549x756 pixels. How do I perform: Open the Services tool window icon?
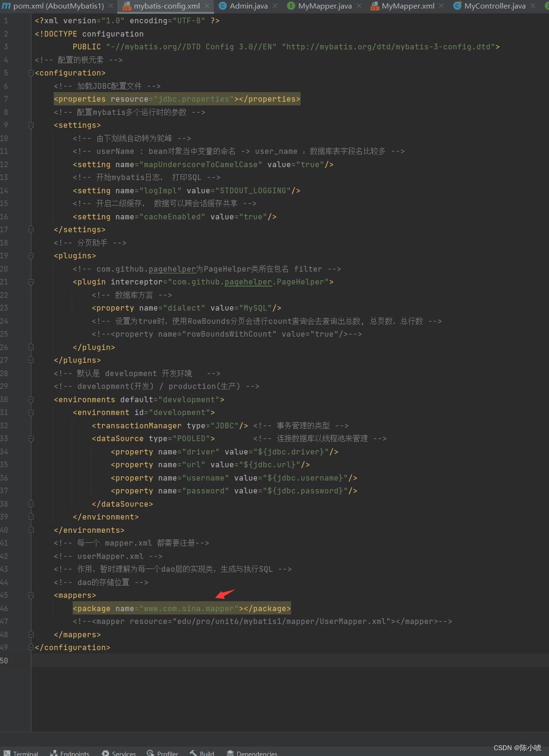click(105, 753)
